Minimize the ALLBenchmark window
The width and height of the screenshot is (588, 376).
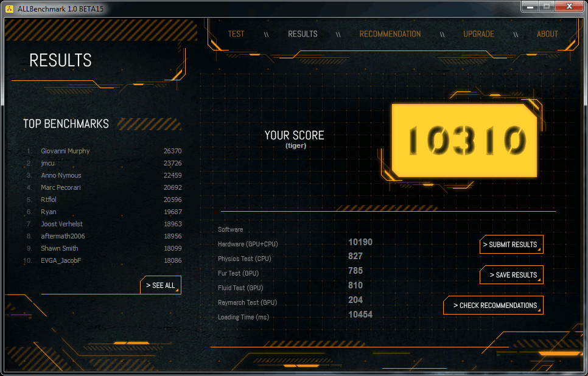click(x=530, y=6)
